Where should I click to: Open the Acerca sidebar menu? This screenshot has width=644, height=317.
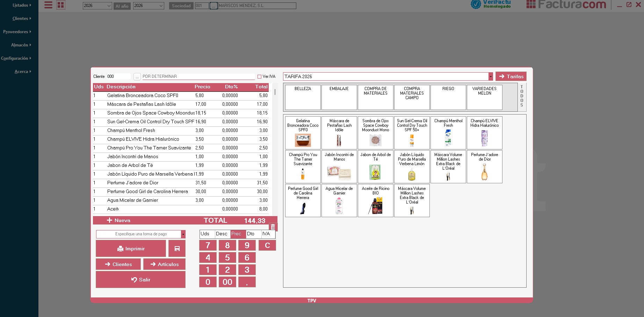[23, 72]
